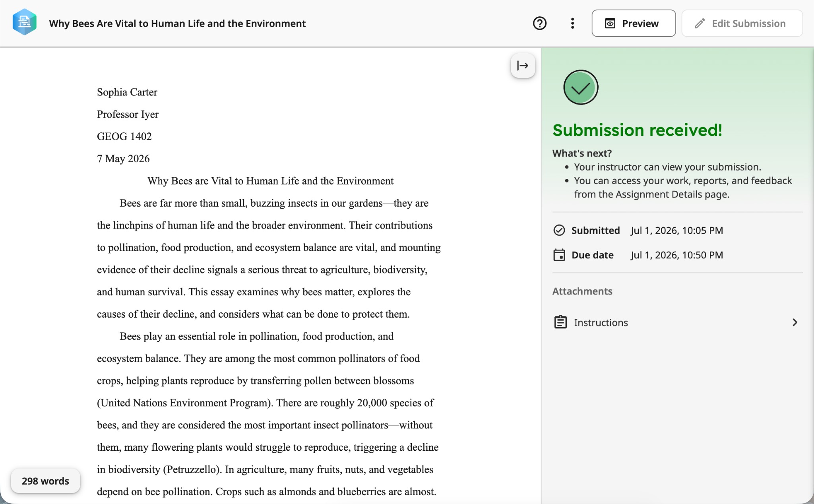Click the document title in header

coord(177,23)
